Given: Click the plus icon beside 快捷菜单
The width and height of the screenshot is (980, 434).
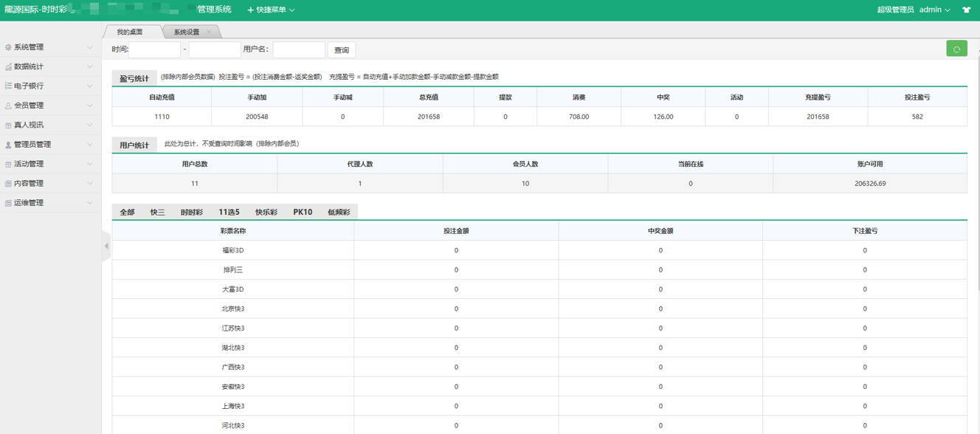Looking at the screenshot, I should (250, 10).
